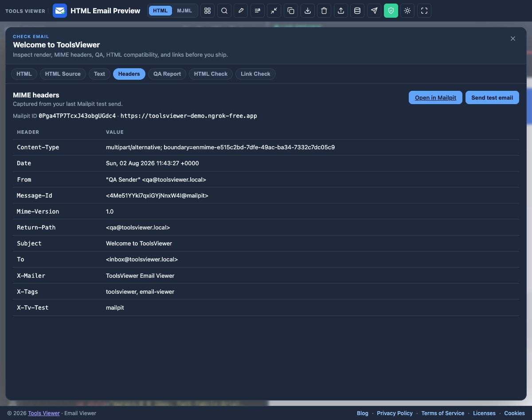Click the Send test email button
532x420 pixels.
click(x=492, y=97)
